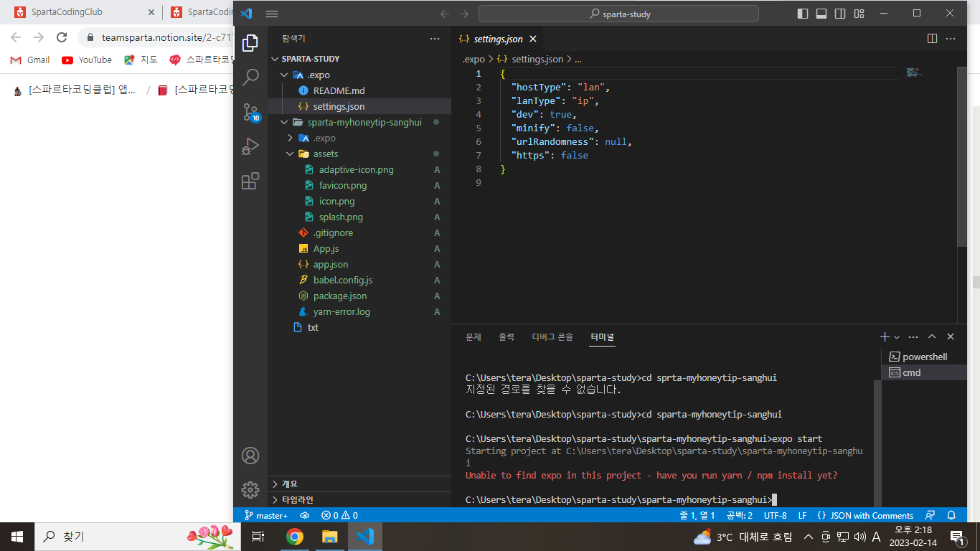This screenshot has height=551, width=980.
Task: Open the feedback icon in the status bar
Action: pyautogui.click(x=930, y=515)
